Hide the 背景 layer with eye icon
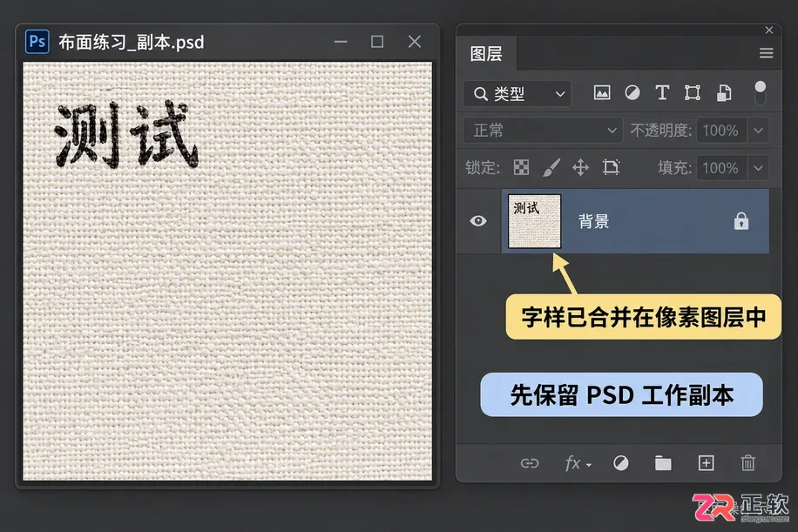The height and width of the screenshot is (532, 798). (x=478, y=221)
